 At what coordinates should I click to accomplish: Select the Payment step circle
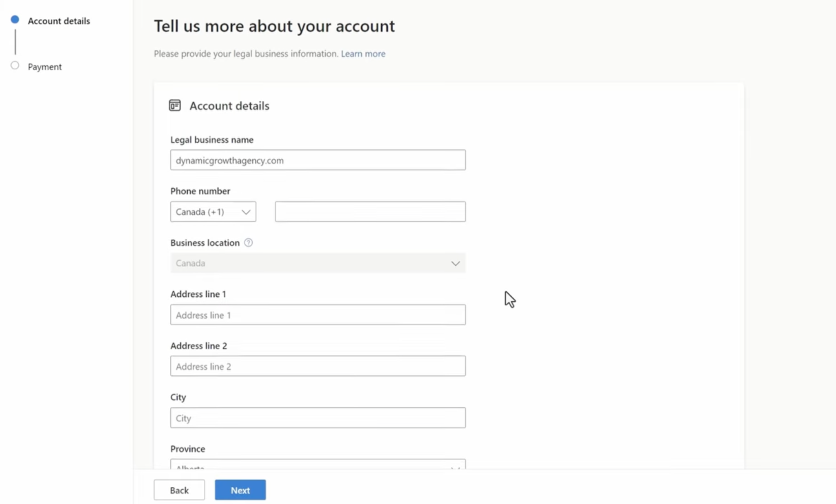[15, 65]
